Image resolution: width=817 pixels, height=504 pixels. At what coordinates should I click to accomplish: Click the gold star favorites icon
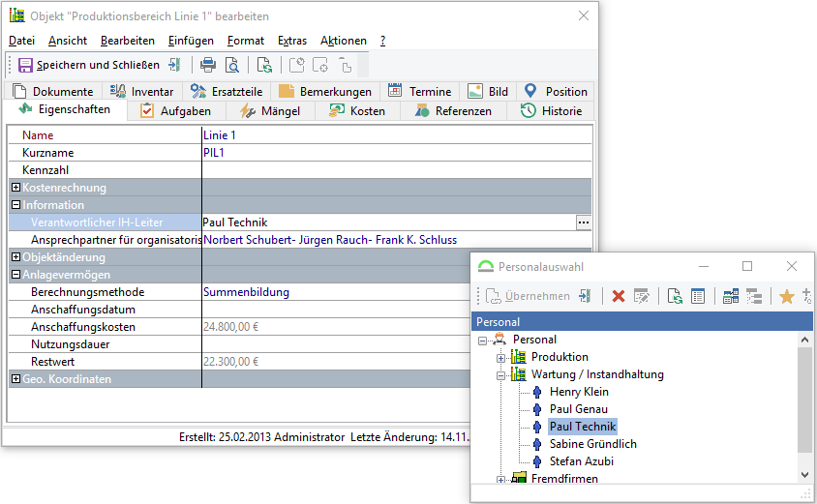point(787,296)
